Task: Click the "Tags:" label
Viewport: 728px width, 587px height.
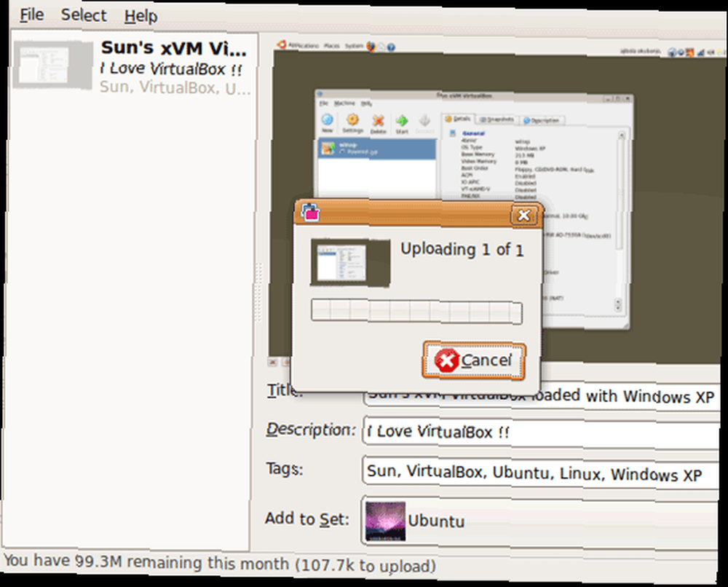Action: pyautogui.click(x=284, y=468)
